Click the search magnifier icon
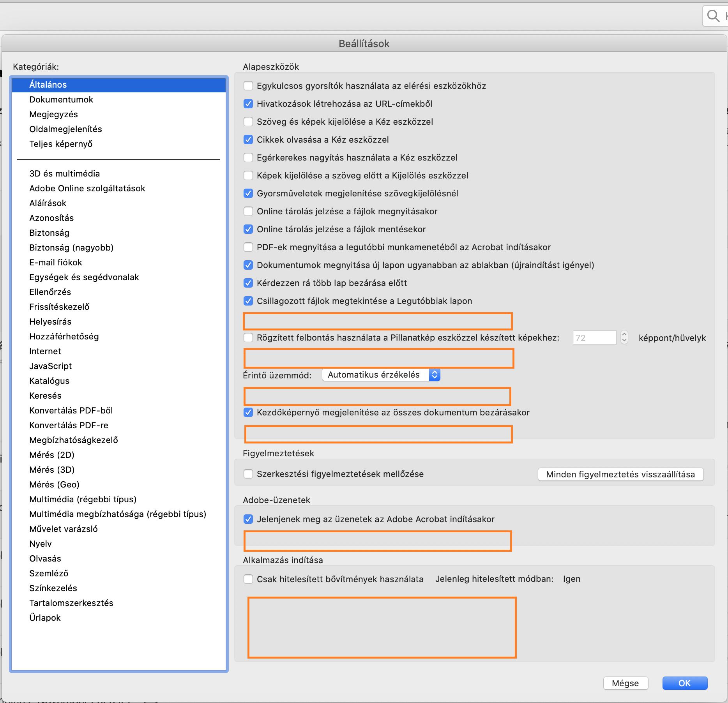This screenshot has height=703, width=728. tap(713, 16)
